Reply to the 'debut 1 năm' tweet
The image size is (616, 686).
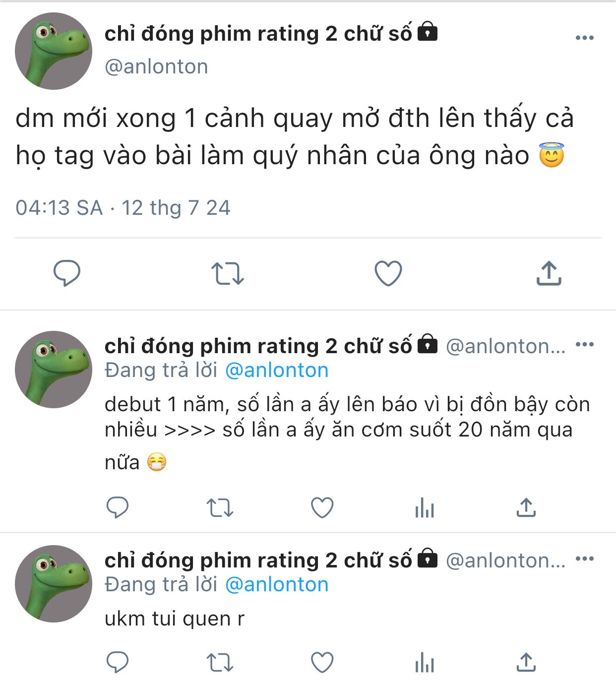[x=118, y=507]
